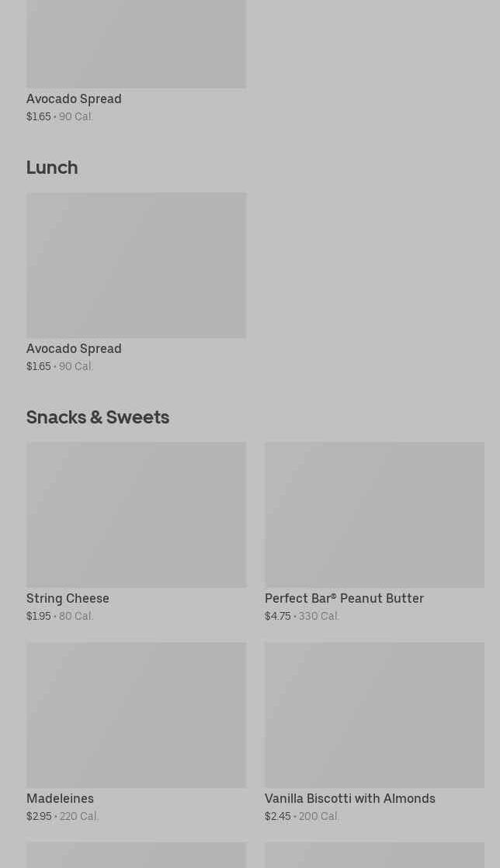Viewport: 500px width, 868px height.
Task: Select the String Cheese item name
Action: 68,599
